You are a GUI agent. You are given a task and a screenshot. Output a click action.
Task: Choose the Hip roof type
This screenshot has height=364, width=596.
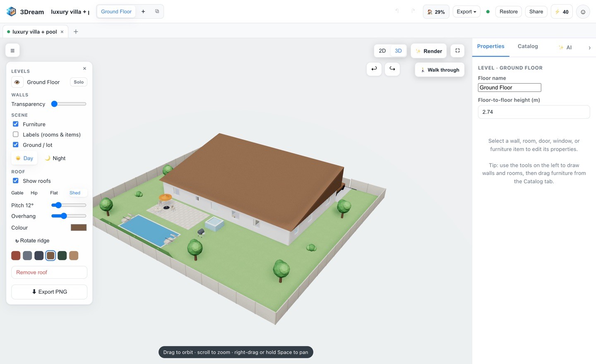(x=34, y=193)
